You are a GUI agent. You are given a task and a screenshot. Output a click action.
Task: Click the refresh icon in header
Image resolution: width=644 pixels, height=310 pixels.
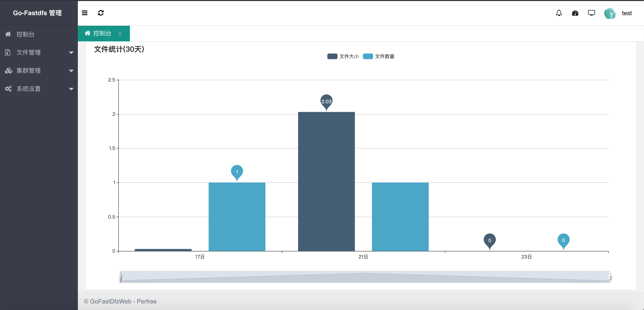[101, 13]
